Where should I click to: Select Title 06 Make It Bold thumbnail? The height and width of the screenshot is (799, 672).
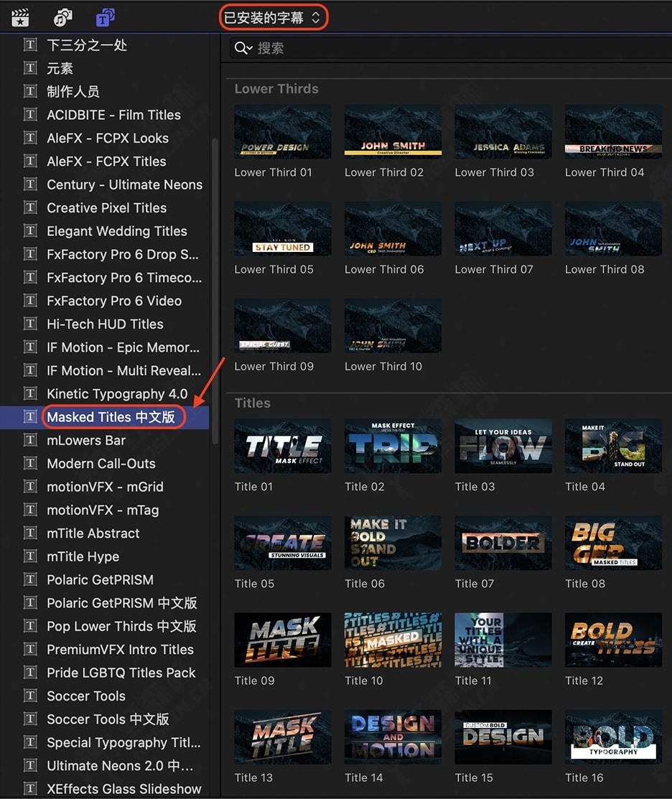coord(393,543)
